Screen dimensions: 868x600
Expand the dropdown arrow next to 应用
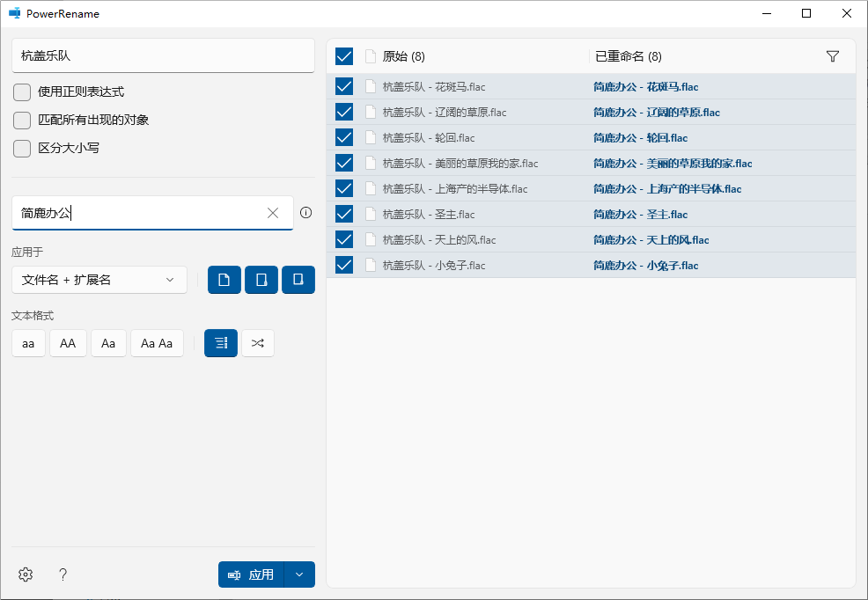(299, 574)
